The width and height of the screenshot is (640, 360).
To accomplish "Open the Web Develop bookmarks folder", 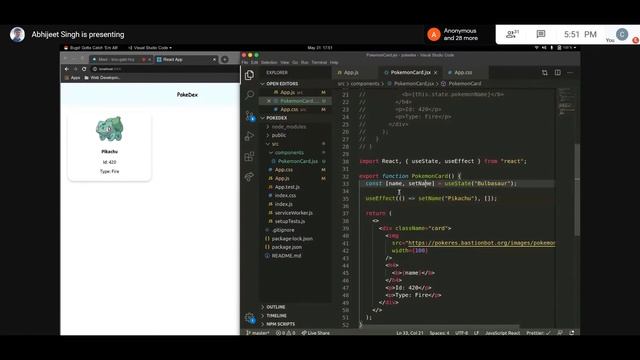I will pyautogui.click(x=102, y=78).
